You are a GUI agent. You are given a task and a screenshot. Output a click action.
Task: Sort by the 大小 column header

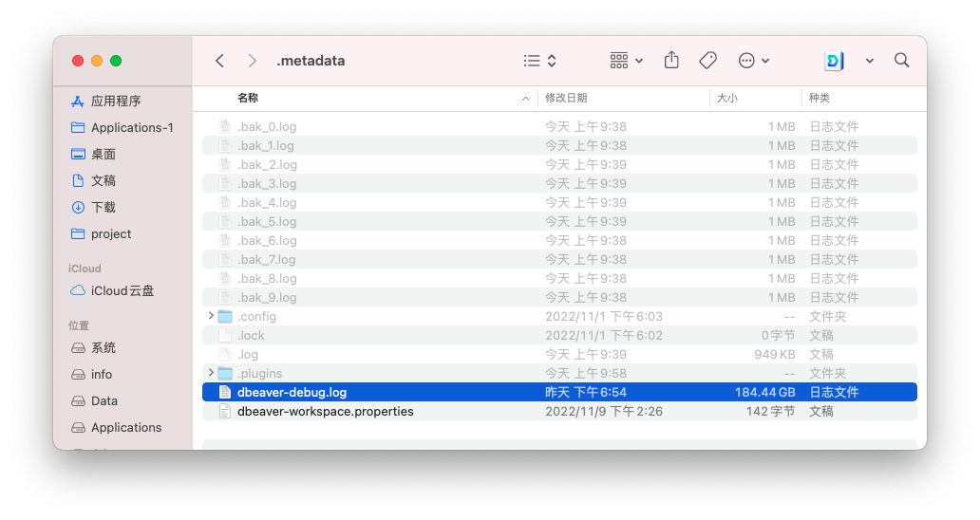pos(726,98)
